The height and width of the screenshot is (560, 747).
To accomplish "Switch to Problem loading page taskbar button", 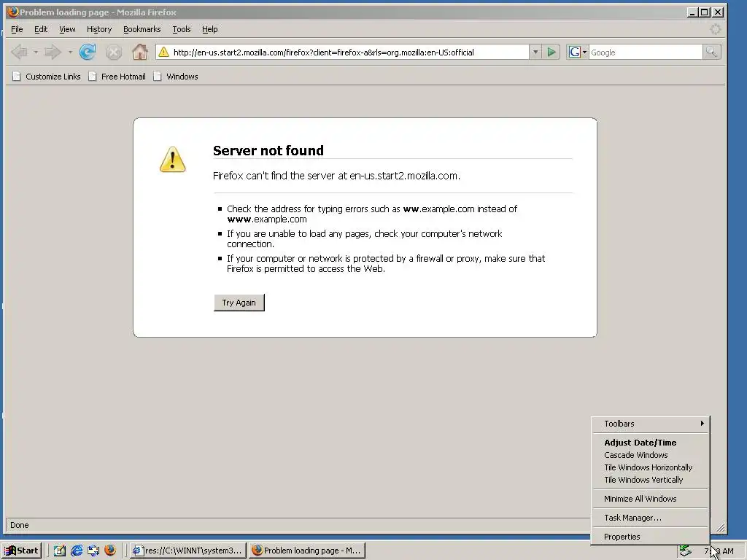I will (x=307, y=551).
